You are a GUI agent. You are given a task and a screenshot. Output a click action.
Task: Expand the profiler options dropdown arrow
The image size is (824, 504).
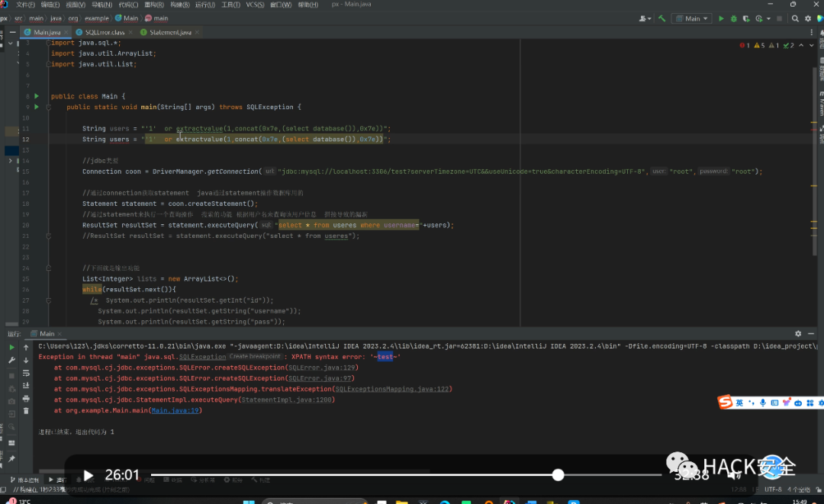[768, 18]
